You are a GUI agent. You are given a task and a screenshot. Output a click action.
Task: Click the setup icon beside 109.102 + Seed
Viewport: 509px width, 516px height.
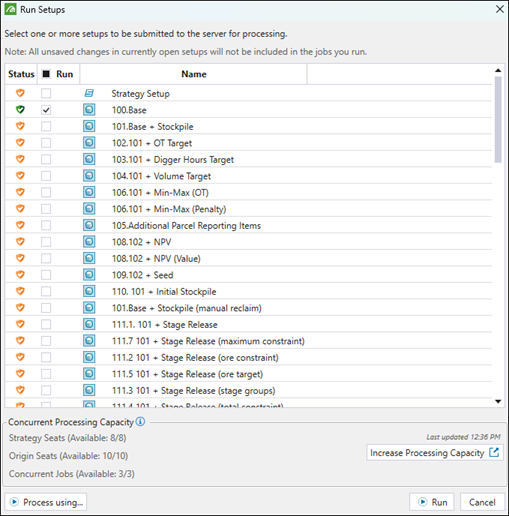click(89, 275)
